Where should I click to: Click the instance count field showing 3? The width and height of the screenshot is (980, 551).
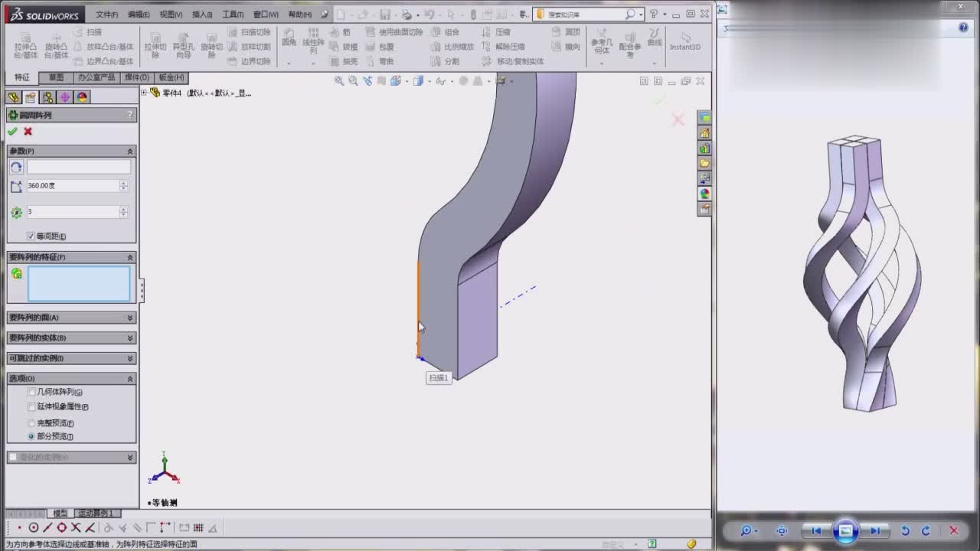[x=73, y=212]
